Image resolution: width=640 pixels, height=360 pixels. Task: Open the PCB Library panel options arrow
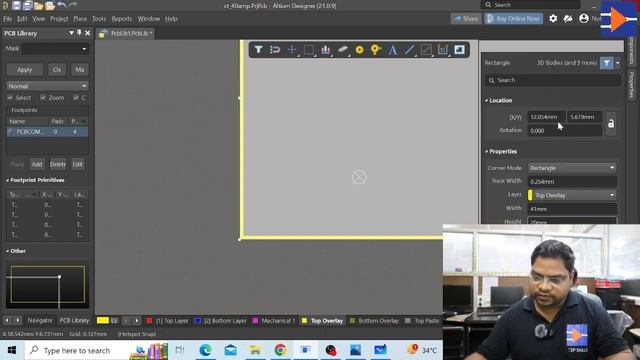tap(71, 33)
